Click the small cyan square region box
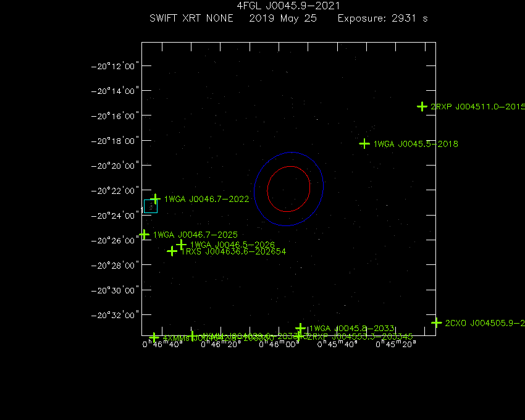The image size is (525, 420). pyautogui.click(x=151, y=206)
